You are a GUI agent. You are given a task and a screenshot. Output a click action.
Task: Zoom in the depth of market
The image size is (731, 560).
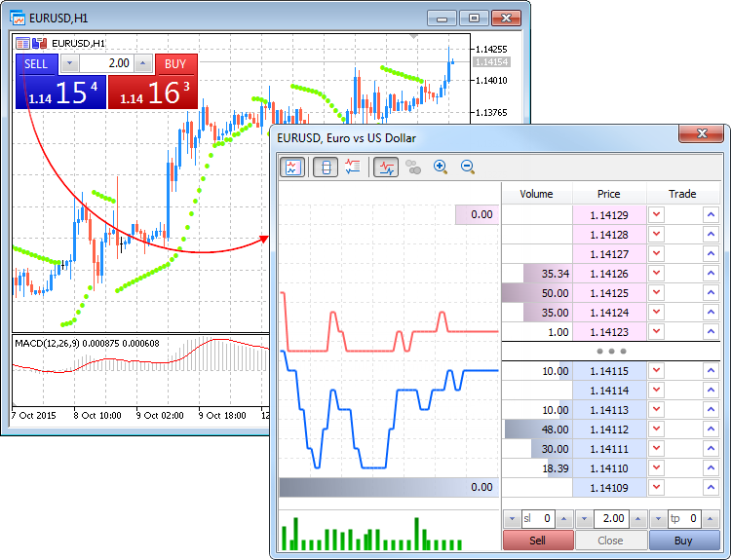(x=440, y=167)
